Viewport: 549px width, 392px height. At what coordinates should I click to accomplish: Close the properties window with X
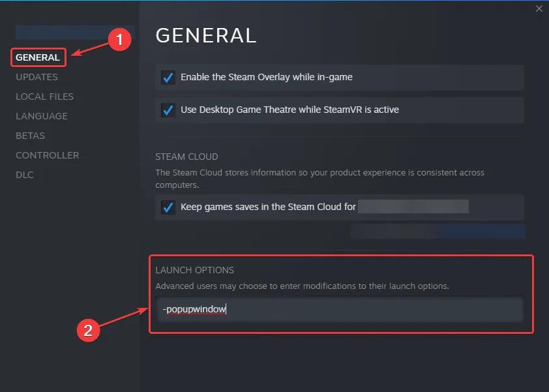pyautogui.click(x=539, y=8)
